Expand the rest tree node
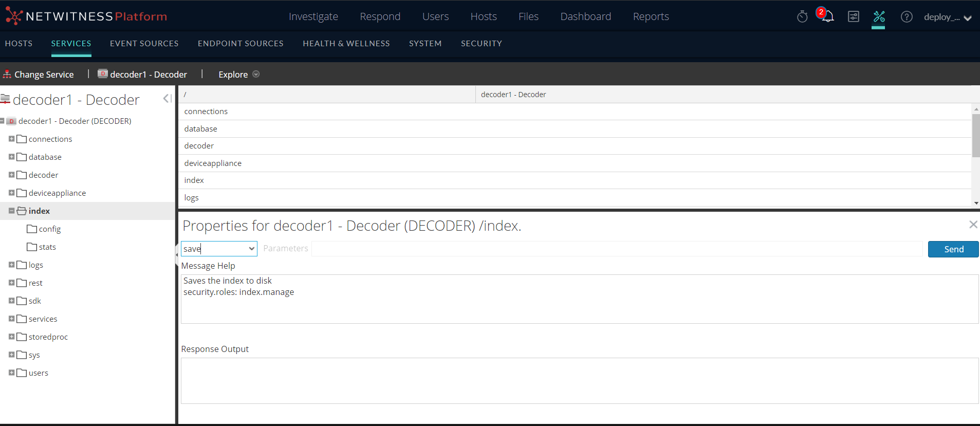 [11, 283]
